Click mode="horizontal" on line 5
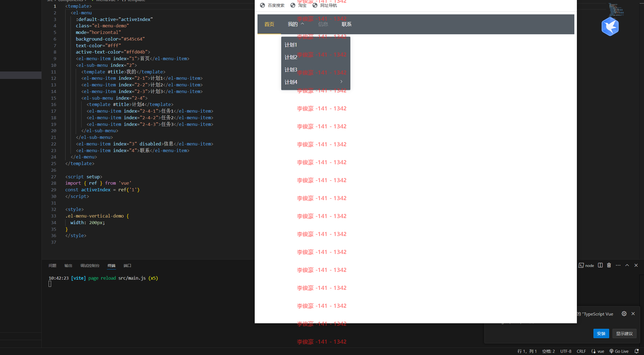 98,32
